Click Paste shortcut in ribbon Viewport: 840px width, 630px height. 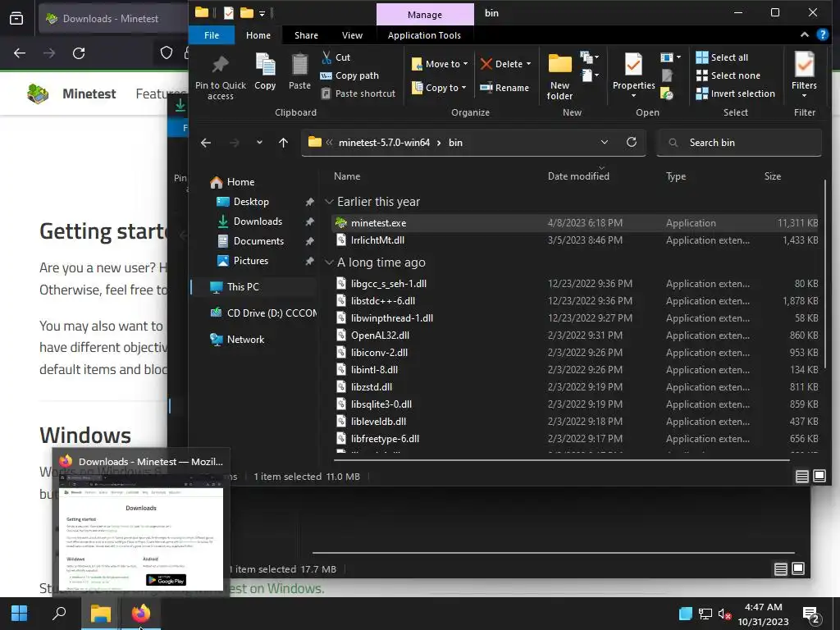coord(358,94)
